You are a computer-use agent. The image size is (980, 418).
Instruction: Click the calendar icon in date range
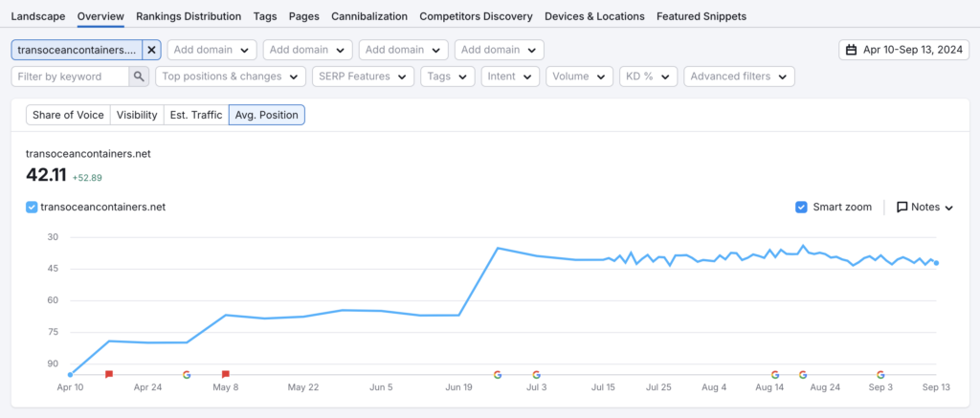click(851, 50)
